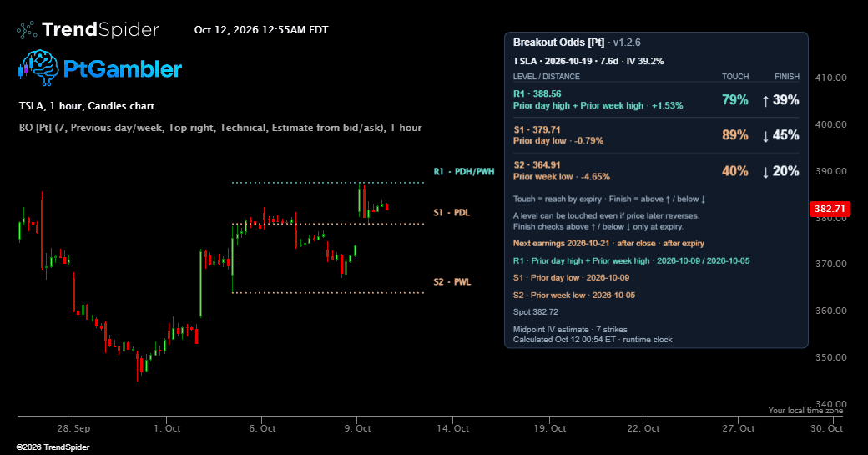The height and width of the screenshot is (455, 868).
Task: Click the S2 · 364.91 level value
Action: (x=537, y=165)
